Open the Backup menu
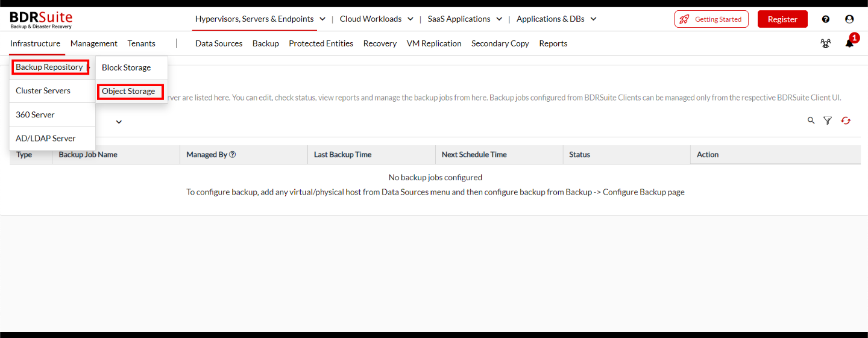The height and width of the screenshot is (338, 868). (x=266, y=43)
